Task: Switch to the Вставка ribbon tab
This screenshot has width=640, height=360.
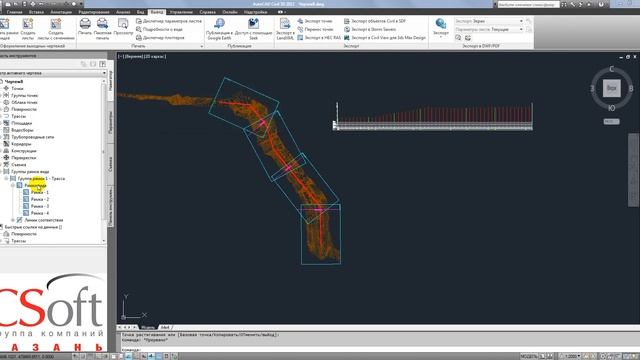Action: pos(36,12)
